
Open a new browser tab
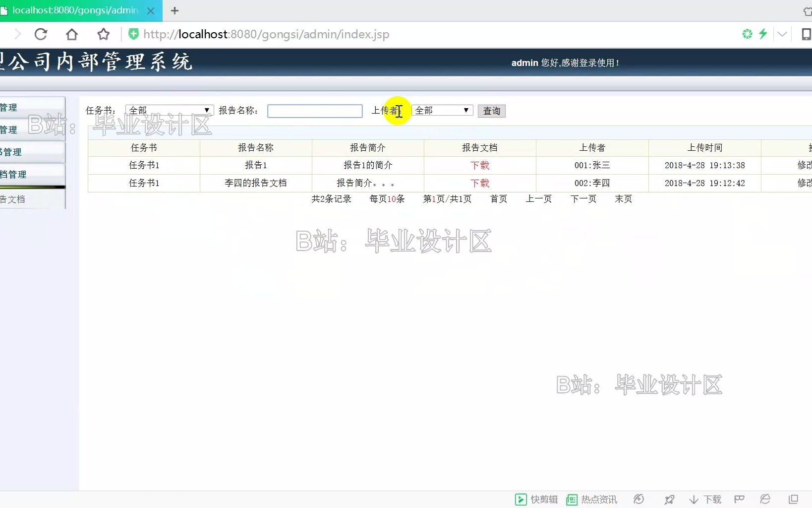click(174, 10)
